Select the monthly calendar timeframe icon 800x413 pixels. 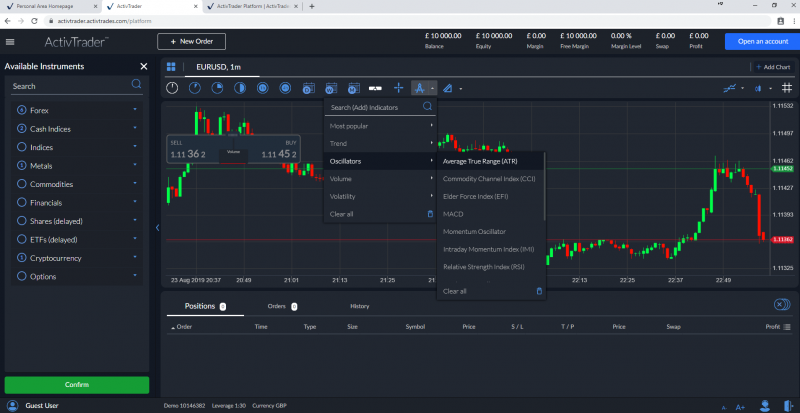(x=353, y=88)
